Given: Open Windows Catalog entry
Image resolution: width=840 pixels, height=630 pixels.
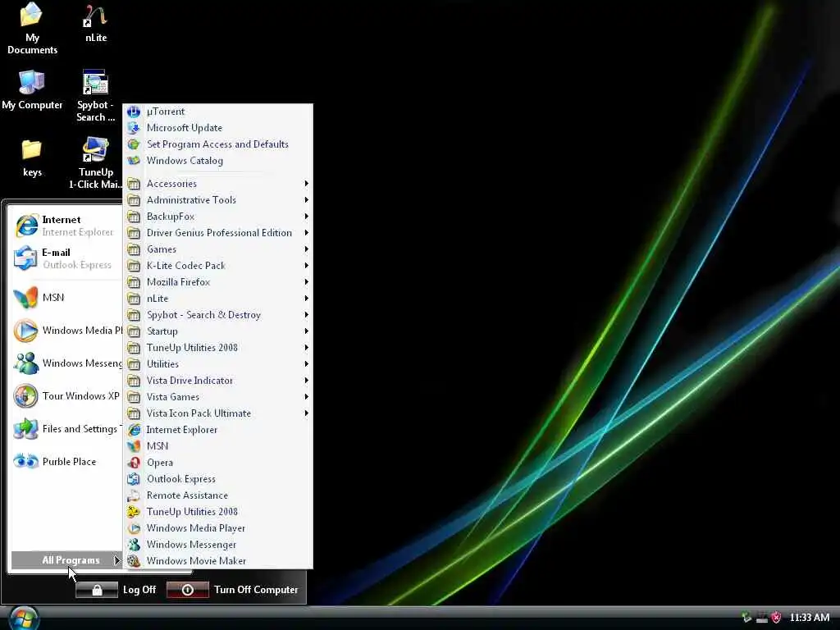Looking at the screenshot, I should click(218, 161).
